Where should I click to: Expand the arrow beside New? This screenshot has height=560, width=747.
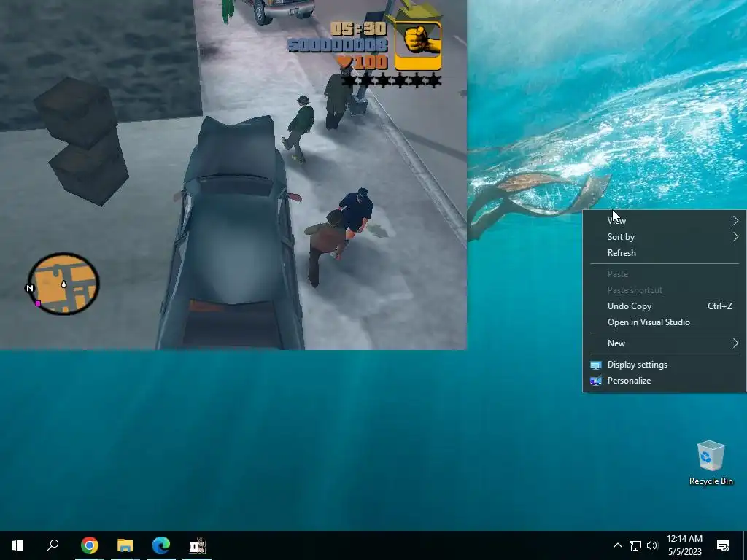735,343
